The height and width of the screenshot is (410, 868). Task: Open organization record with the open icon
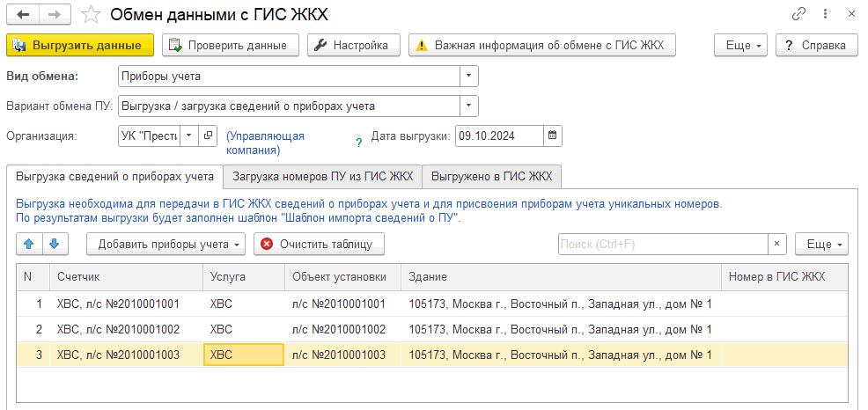208,135
